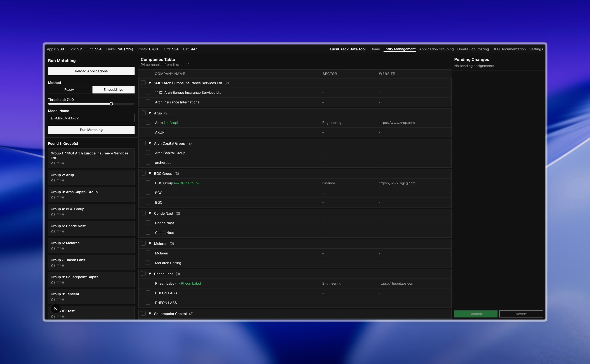Collapse the Mclaren group triangle
The width and height of the screenshot is (590, 364).
(150, 244)
